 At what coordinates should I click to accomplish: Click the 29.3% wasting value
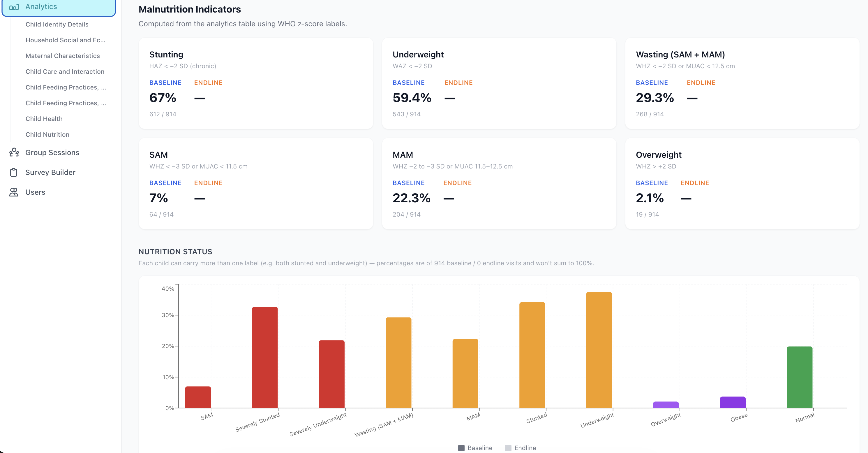[x=655, y=98]
